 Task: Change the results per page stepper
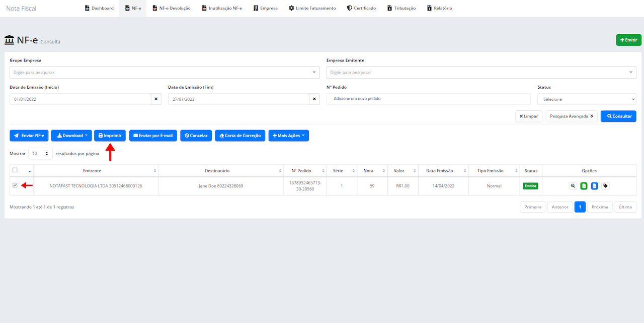[x=40, y=153]
